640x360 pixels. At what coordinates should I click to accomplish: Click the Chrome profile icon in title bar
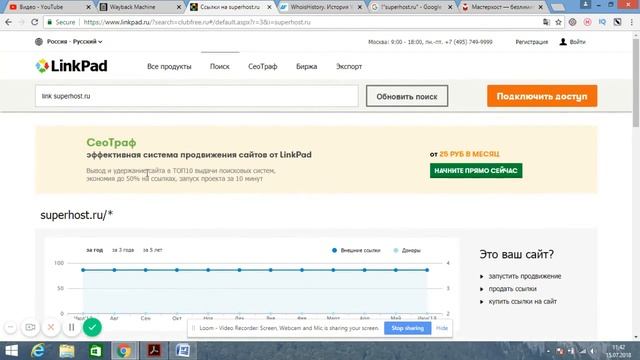pyautogui.click(x=585, y=4)
